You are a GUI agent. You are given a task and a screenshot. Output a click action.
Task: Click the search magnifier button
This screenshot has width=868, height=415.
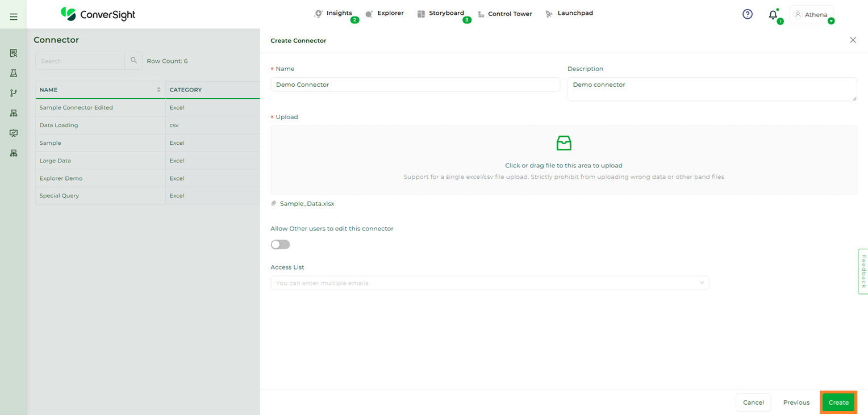(x=133, y=61)
